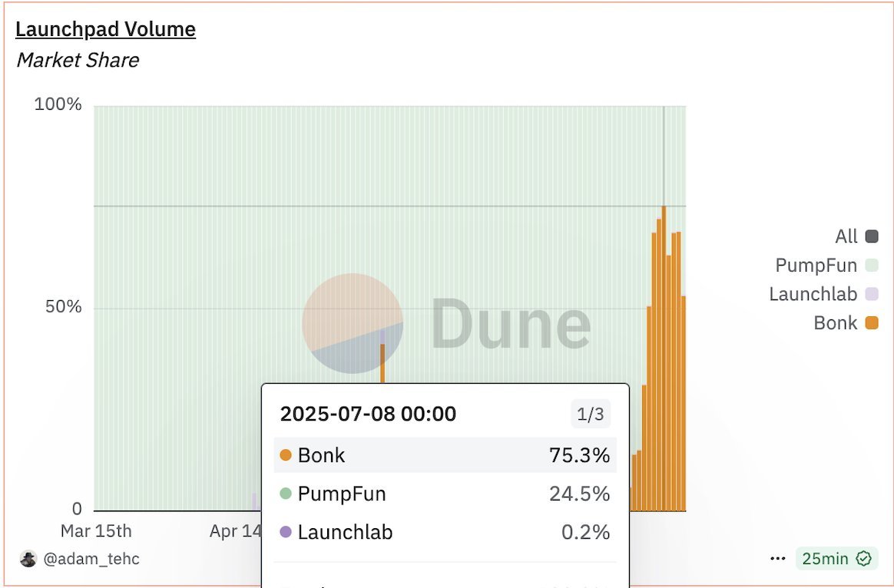Toggle the Bonk orange legend swatch

coord(871,323)
